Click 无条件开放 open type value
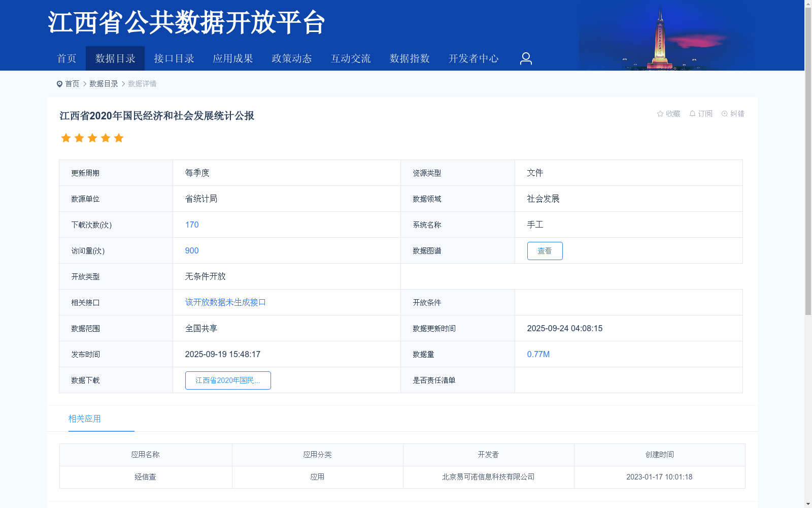 coord(205,276)
